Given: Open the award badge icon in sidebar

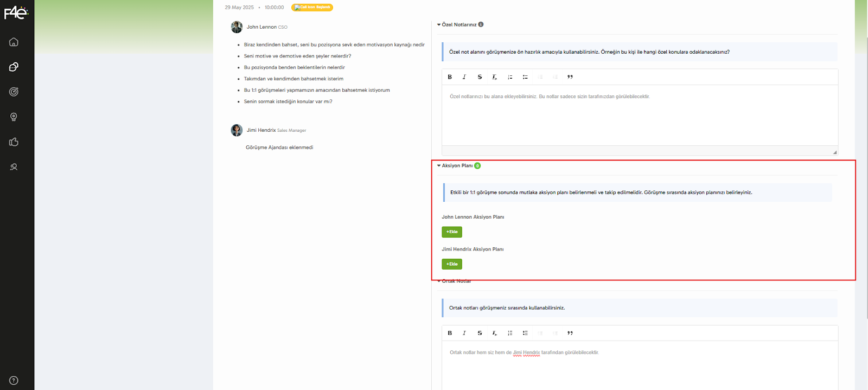Looking at the screenshot, I should point(14,117).
